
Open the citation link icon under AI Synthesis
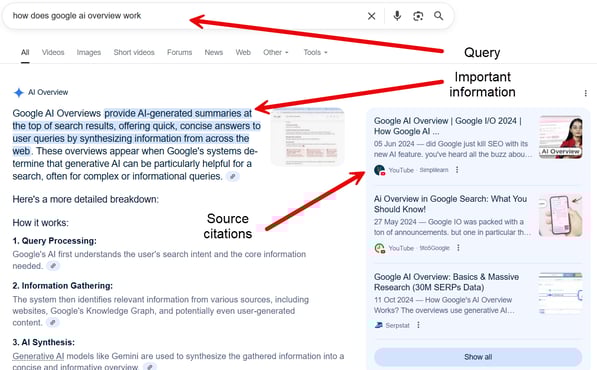click(x=150, y=367)
